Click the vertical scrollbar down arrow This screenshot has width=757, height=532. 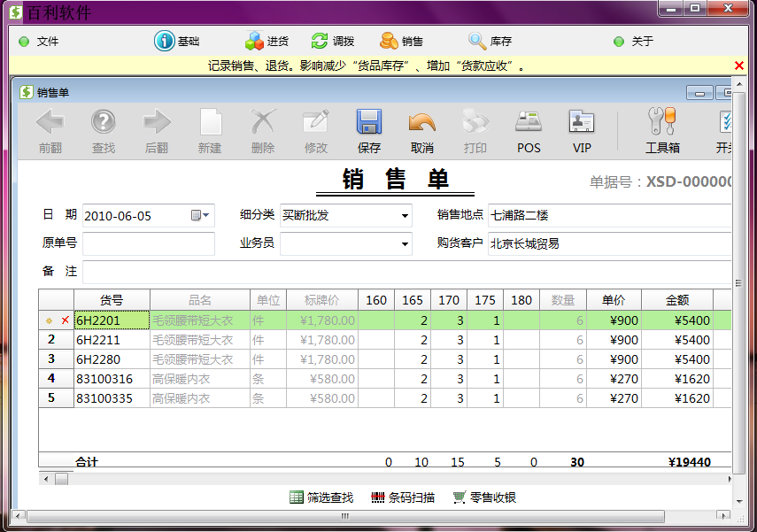tap(739, 502)
